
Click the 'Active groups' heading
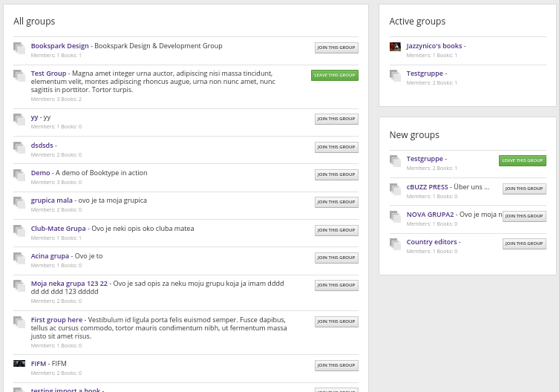click(417, 22)
